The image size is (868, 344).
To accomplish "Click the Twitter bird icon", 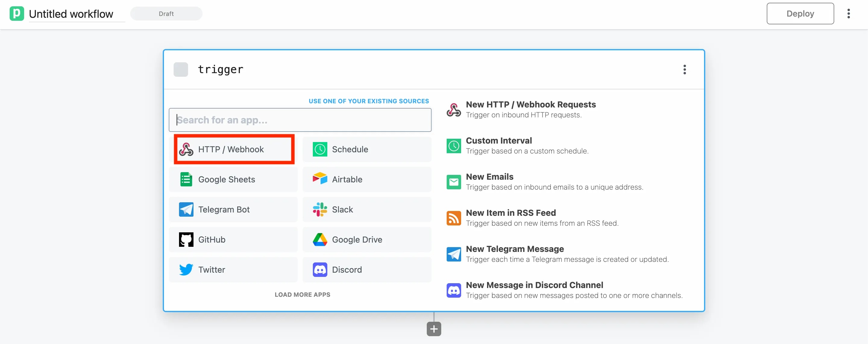I will click(186, 270).
